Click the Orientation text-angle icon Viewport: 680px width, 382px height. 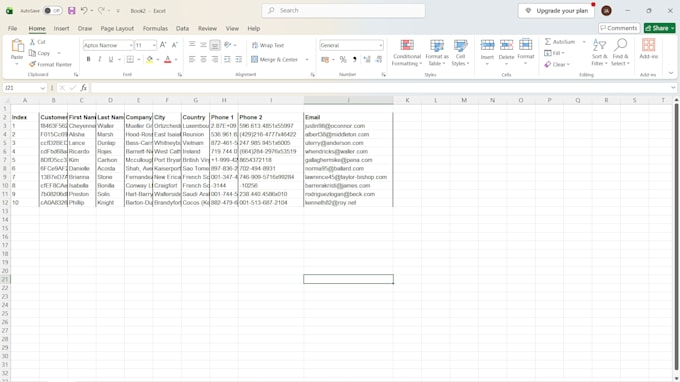coord(228,45)
